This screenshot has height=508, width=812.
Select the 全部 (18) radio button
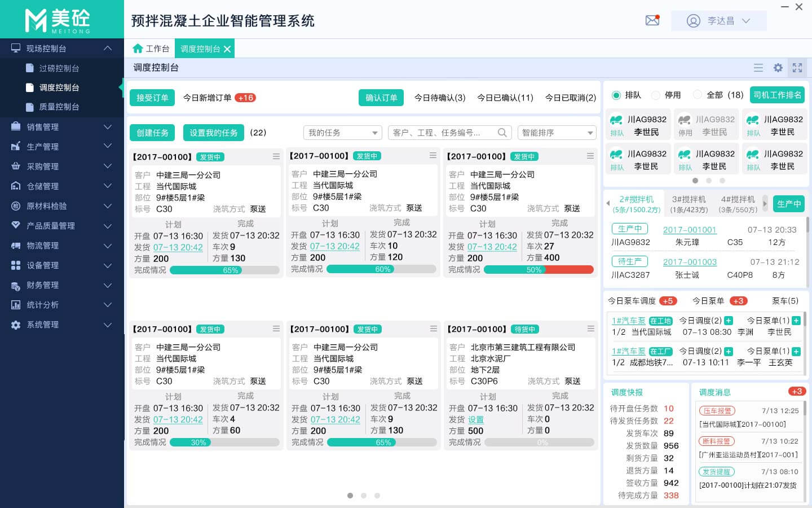[698, 95]
